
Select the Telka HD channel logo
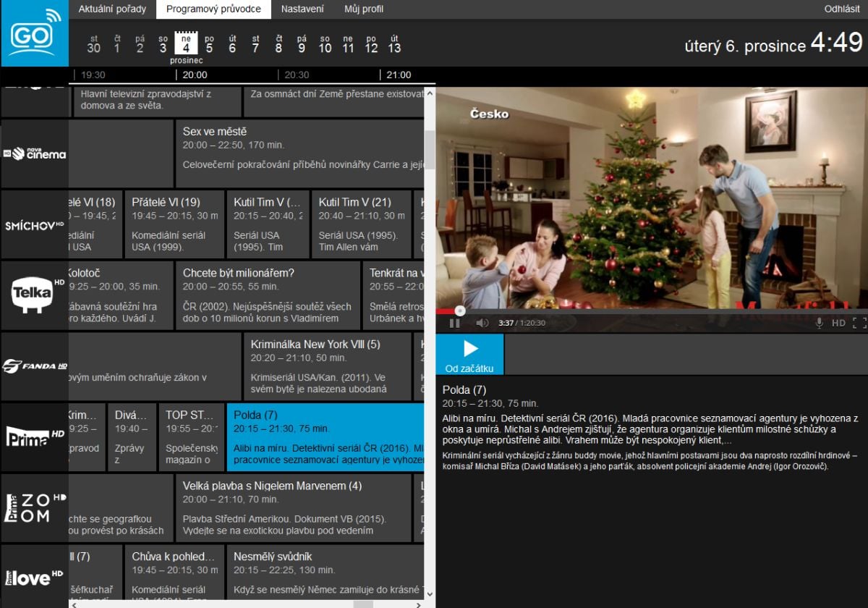pyautogui.click(x=35, y=295)
